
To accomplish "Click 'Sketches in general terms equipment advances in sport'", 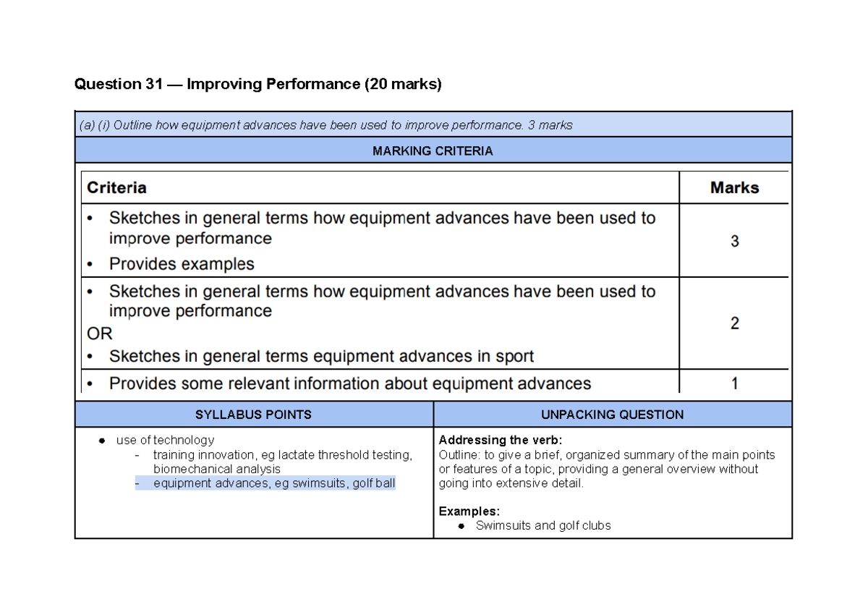I will pyautogui.click(x=321, y=356).
